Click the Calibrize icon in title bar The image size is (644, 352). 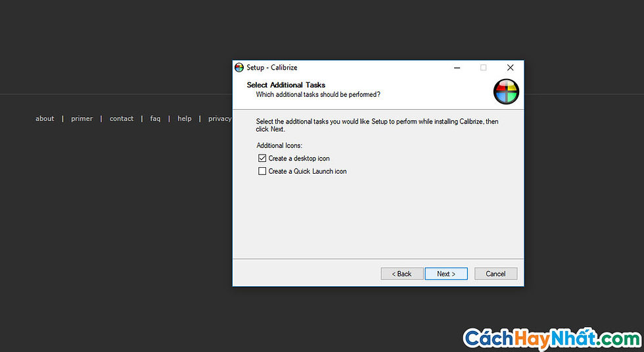tap(239, 67)
